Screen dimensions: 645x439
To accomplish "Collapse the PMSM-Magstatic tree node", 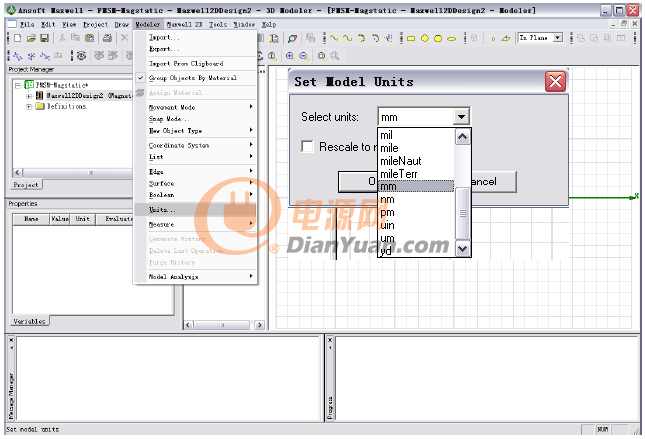I will click(18, 86).
